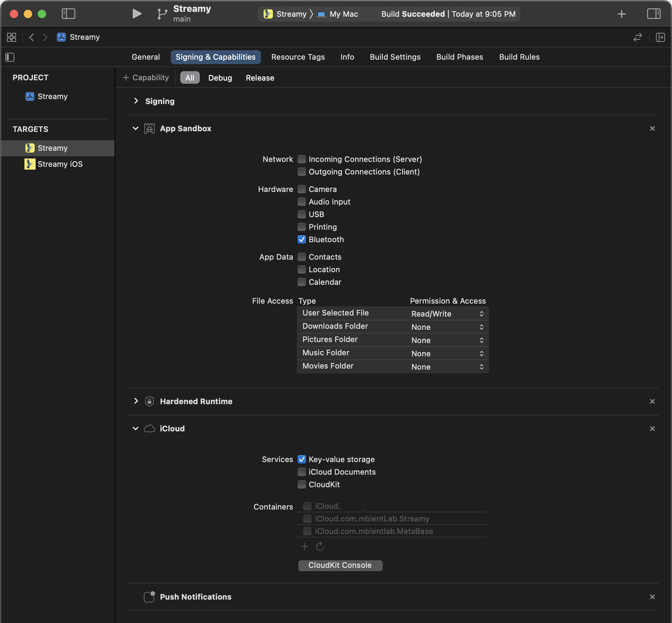Switch to the Build Settings tab
Screen dimensions: 672x623
coord(395,57)
